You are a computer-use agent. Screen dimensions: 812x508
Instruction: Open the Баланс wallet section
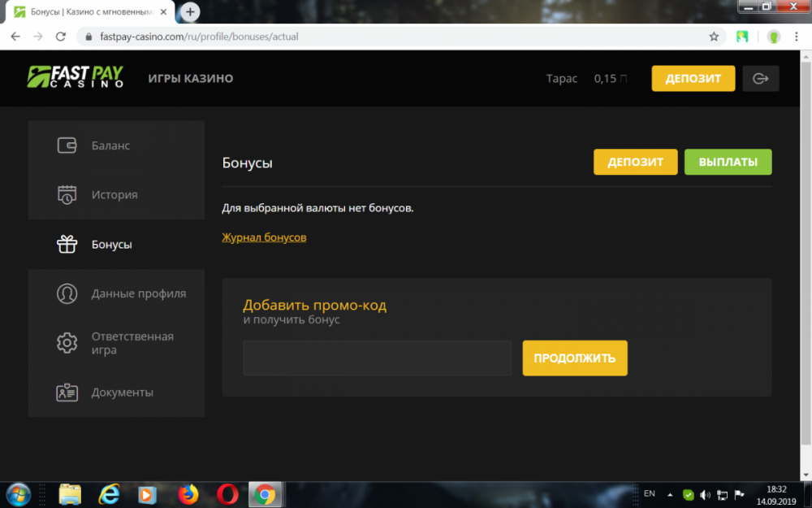point(110,146)
